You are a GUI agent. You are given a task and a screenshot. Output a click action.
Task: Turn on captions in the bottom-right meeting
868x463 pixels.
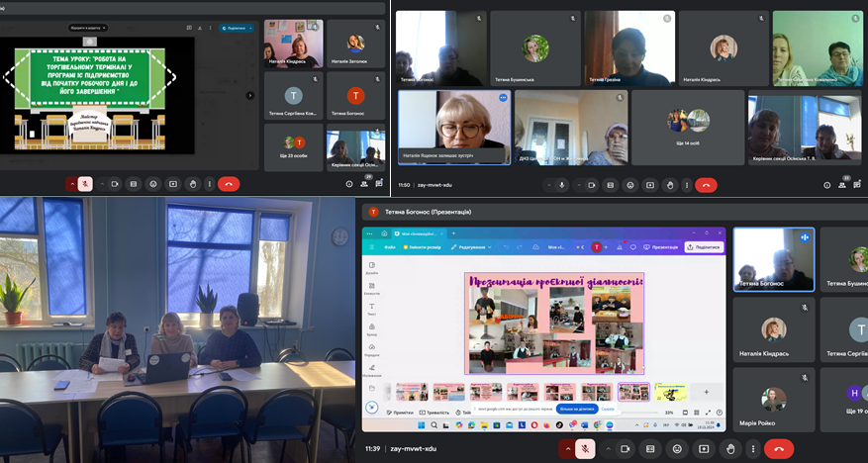[x=650, y=448]
